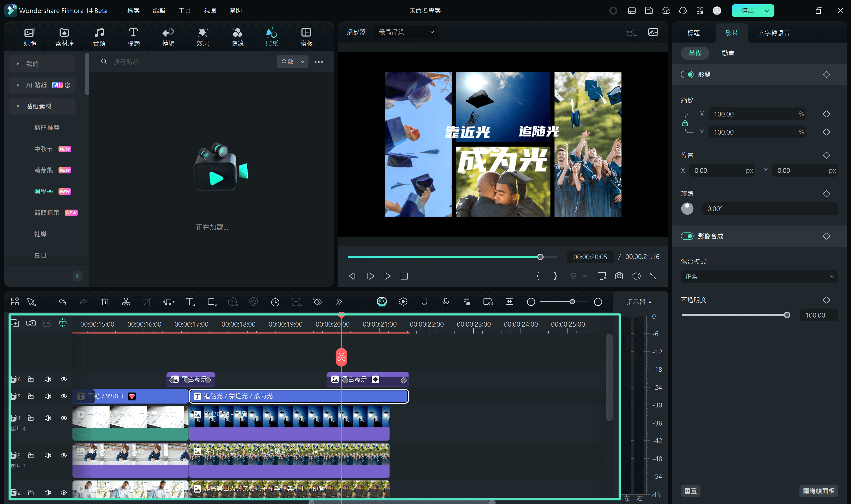Open the 素材庫 stock library
851x504 pixels.
click(x=65, y=37)
